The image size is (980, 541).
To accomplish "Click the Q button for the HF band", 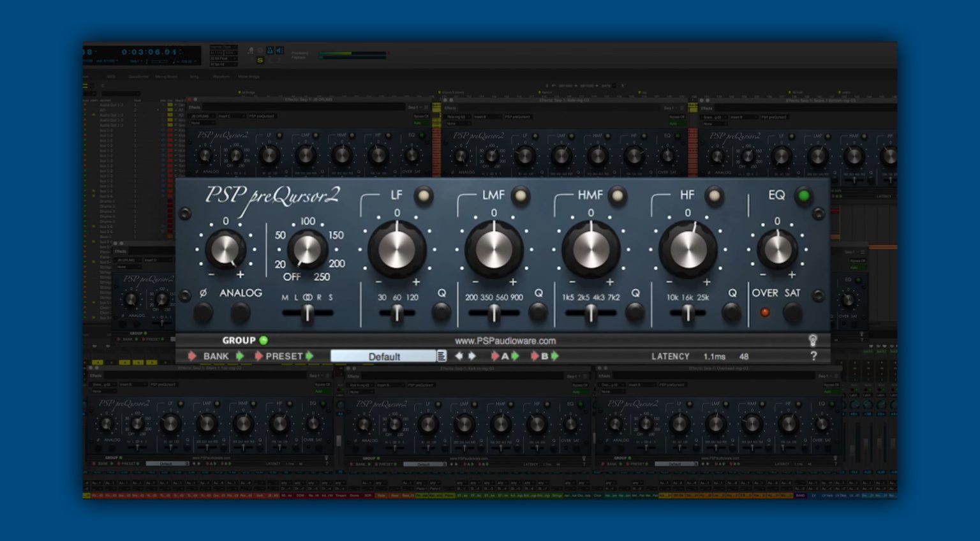I will (732, 312).
